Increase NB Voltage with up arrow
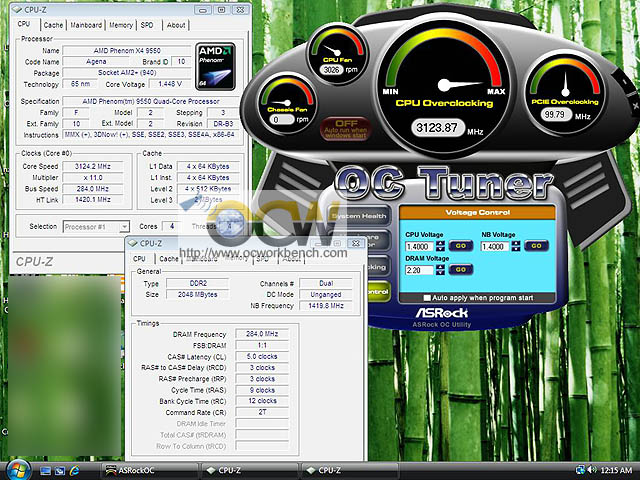 (x=516, y=243)
